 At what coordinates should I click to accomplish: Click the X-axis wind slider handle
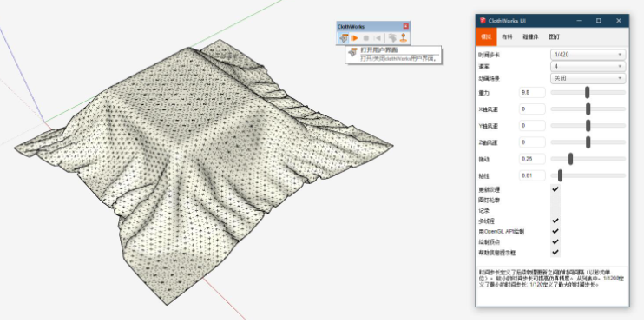click(x=588, y=109)
